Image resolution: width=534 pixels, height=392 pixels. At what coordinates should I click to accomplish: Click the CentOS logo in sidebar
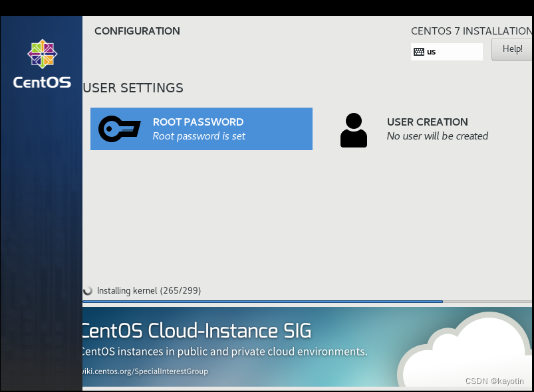[x=43, y=54]
